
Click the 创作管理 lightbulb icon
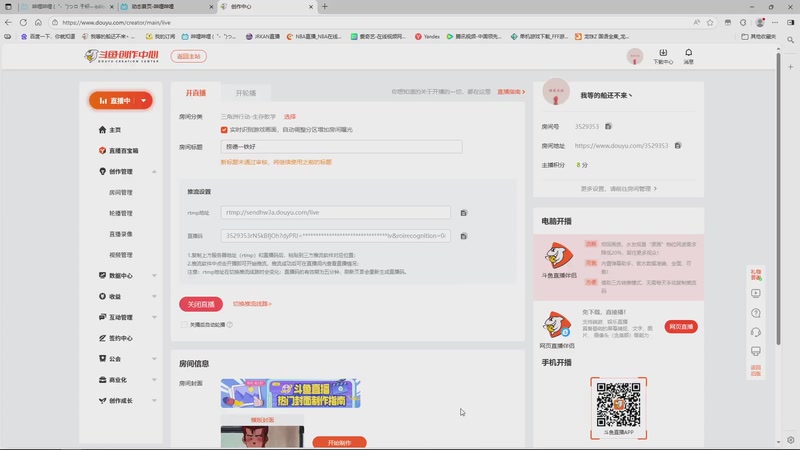[x=102, y=171]
